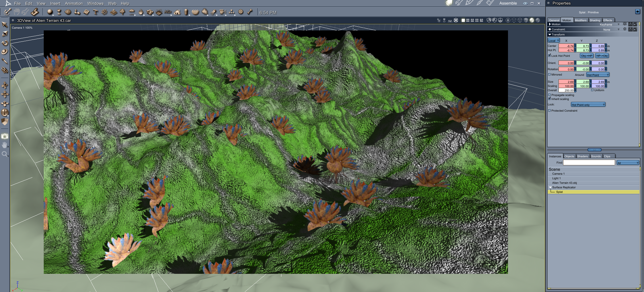Enable the Uniform scaling checkbox
Viewport: 644px width, 292px height.
coord(592,90)
